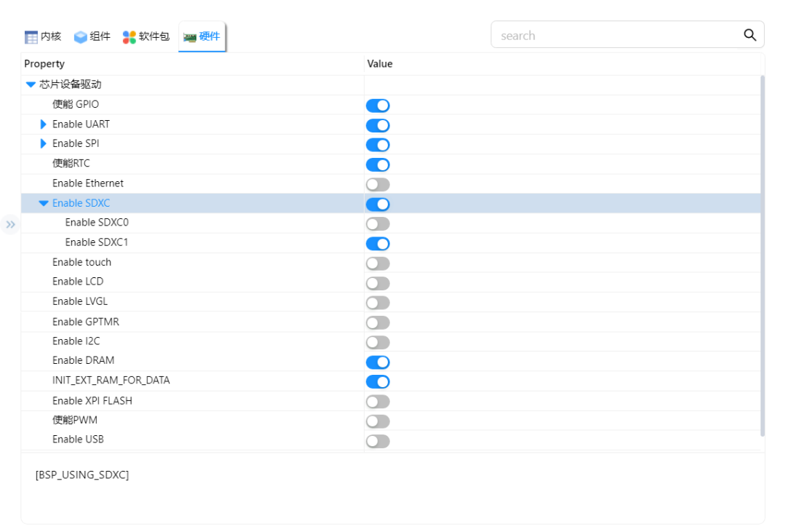Image resolution: width=786 pixels, height=532 pixels.
Task: Enable the touch switch
Action: pyautogui.click(x=378, y=263)
